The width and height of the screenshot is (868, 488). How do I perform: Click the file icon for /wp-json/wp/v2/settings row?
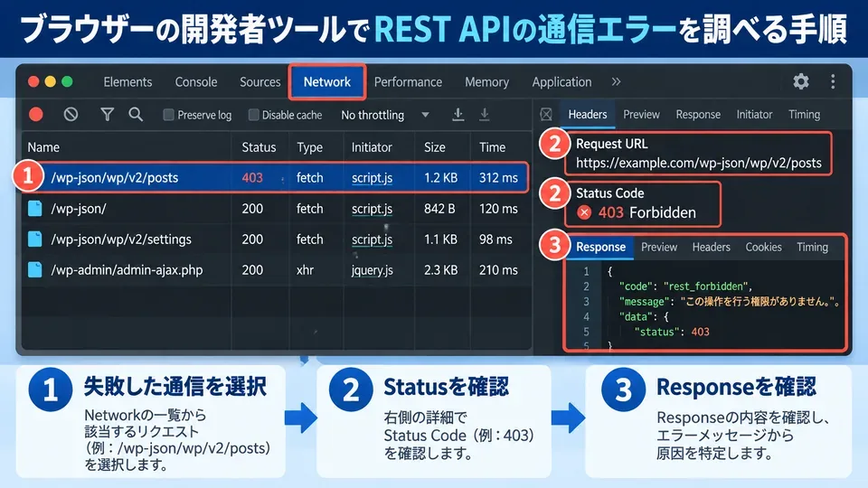35,239
